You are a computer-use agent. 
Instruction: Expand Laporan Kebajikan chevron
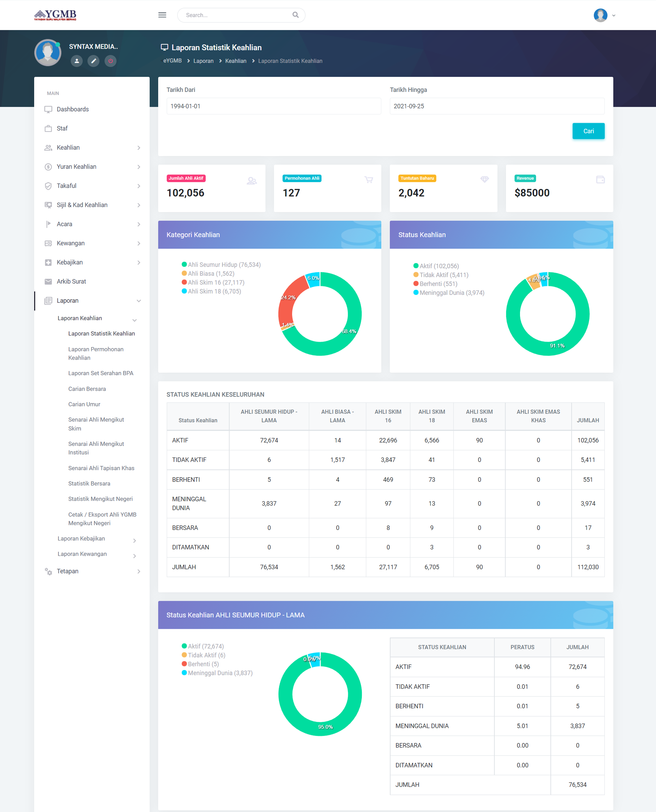tap(134, 540)
